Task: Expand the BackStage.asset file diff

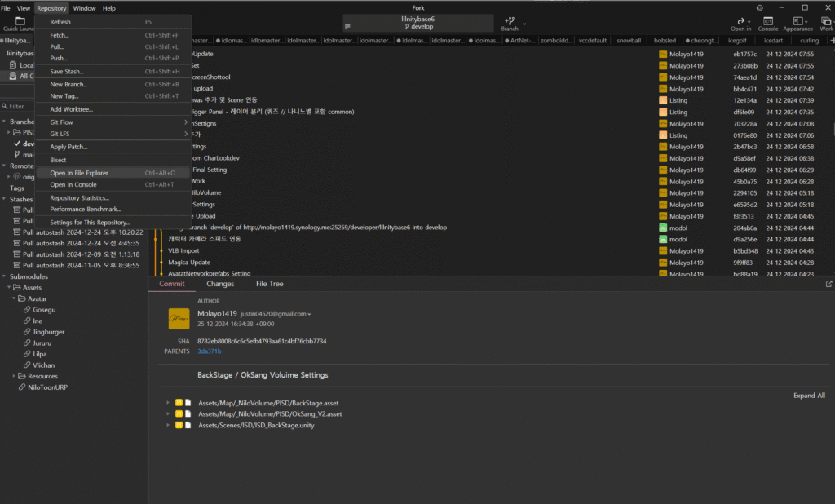Action: [x=169, y=403]
